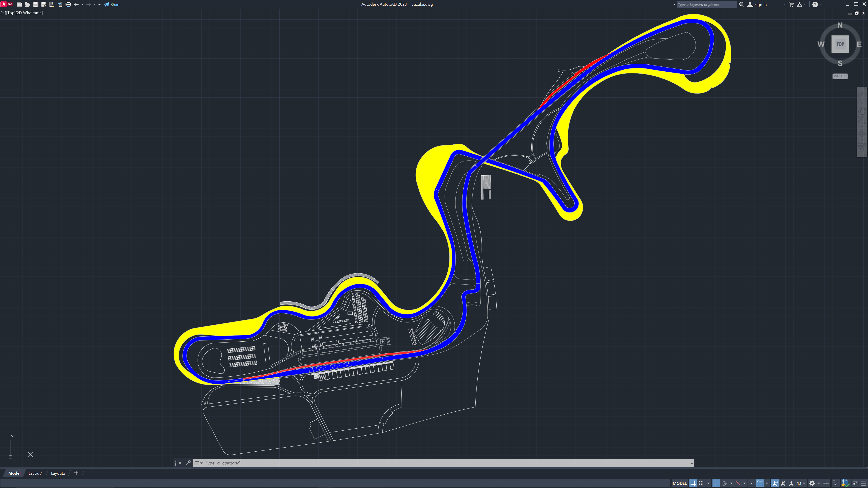
Task: Switch to the Layout2 tab
Action: [58, 473]
